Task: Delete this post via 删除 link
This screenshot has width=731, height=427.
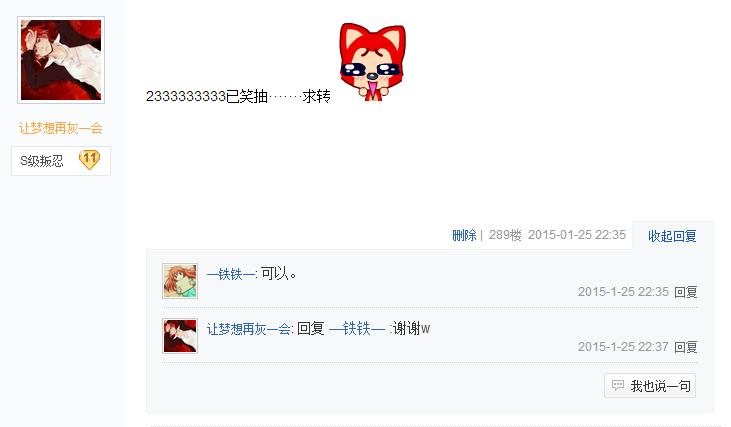Action: coord(464,235)
